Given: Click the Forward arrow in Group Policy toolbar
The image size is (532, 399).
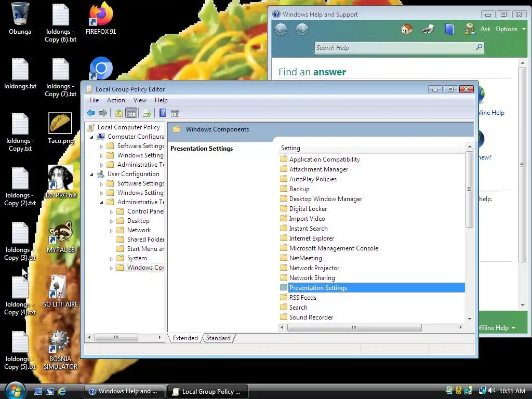Looking at the screenshot, I should click(102, 113).
